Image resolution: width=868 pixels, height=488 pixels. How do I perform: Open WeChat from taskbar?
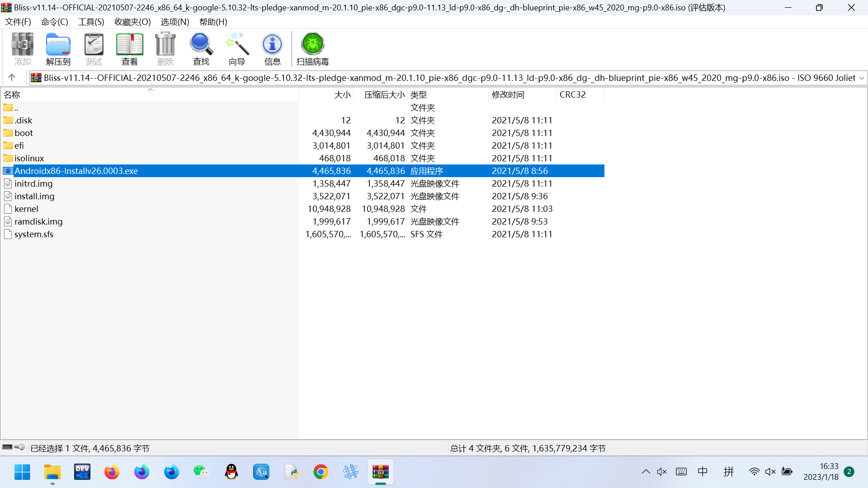tap(201, 472)
